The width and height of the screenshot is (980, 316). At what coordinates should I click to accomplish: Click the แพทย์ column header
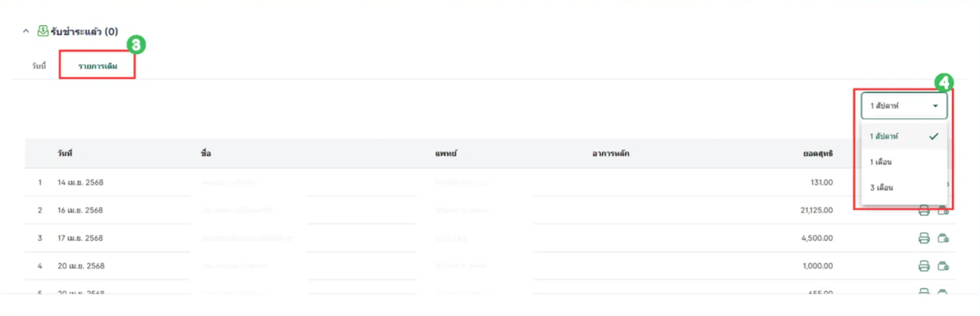(446, 153)
